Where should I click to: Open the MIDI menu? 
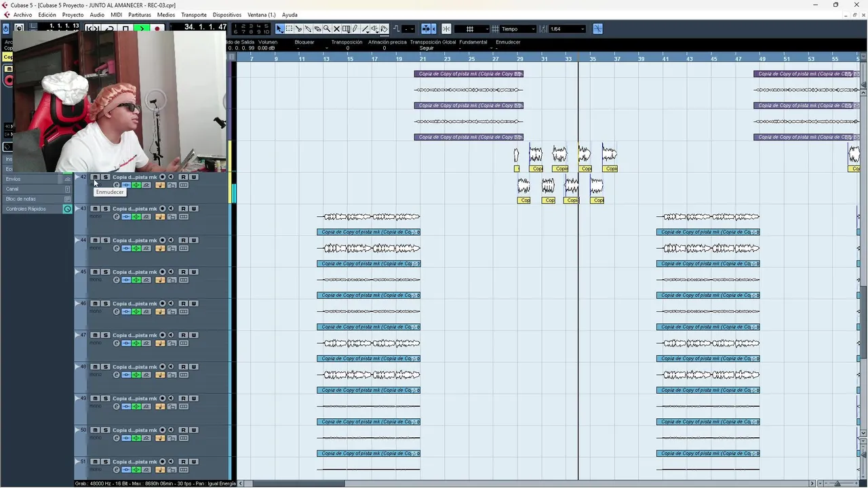tap(116, 15)
